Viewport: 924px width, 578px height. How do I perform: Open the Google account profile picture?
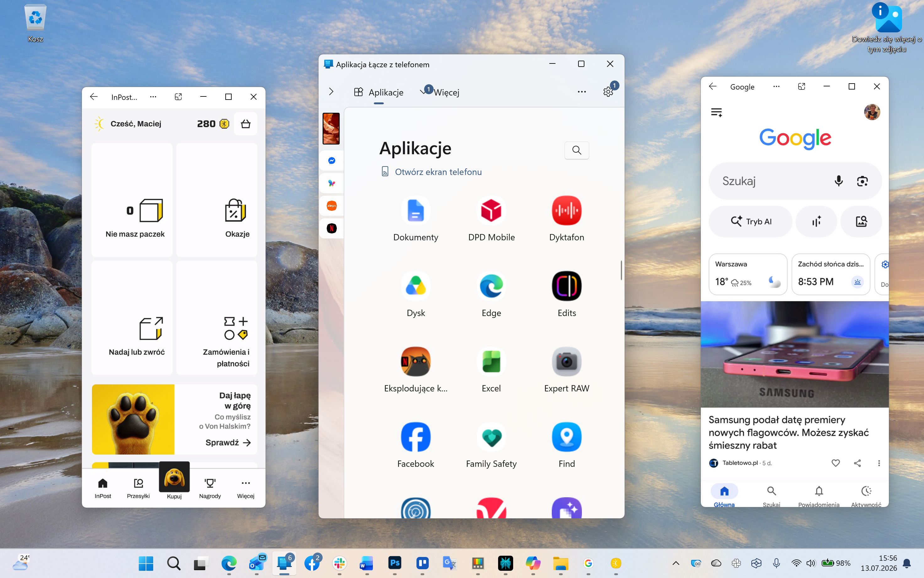click(x=872, y=112)
